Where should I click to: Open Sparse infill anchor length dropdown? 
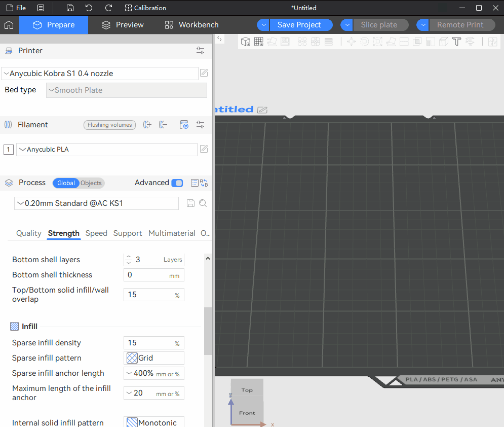click(154, 373)
